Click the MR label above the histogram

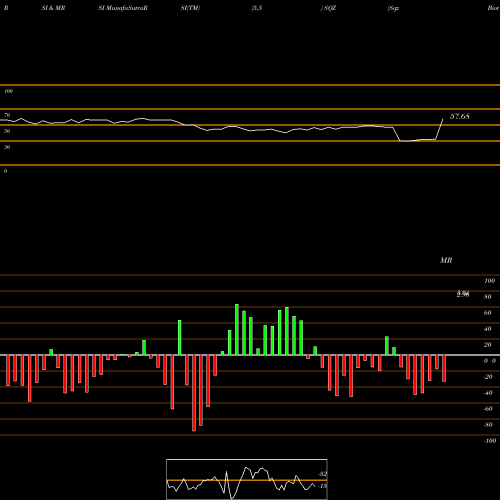[x=446, y=260]
